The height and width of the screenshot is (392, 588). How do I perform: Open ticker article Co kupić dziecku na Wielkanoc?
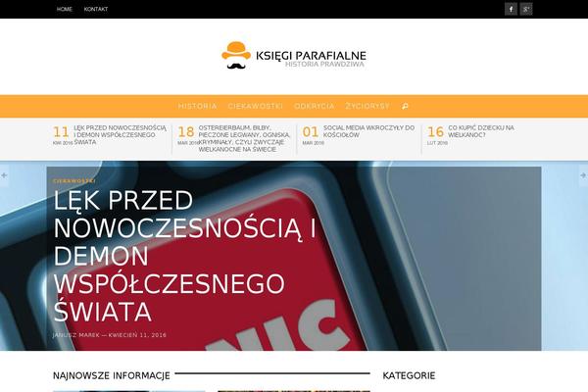[x=481, y=131]
